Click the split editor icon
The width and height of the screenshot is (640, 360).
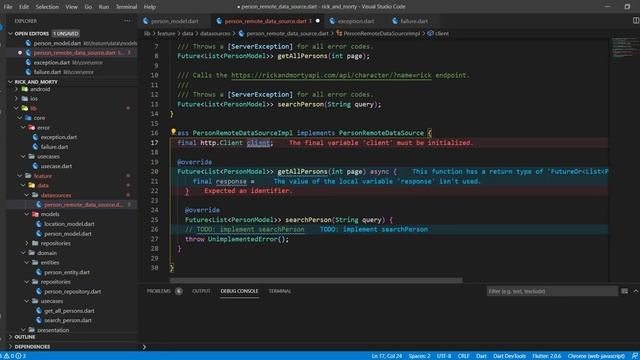(636, 20)
